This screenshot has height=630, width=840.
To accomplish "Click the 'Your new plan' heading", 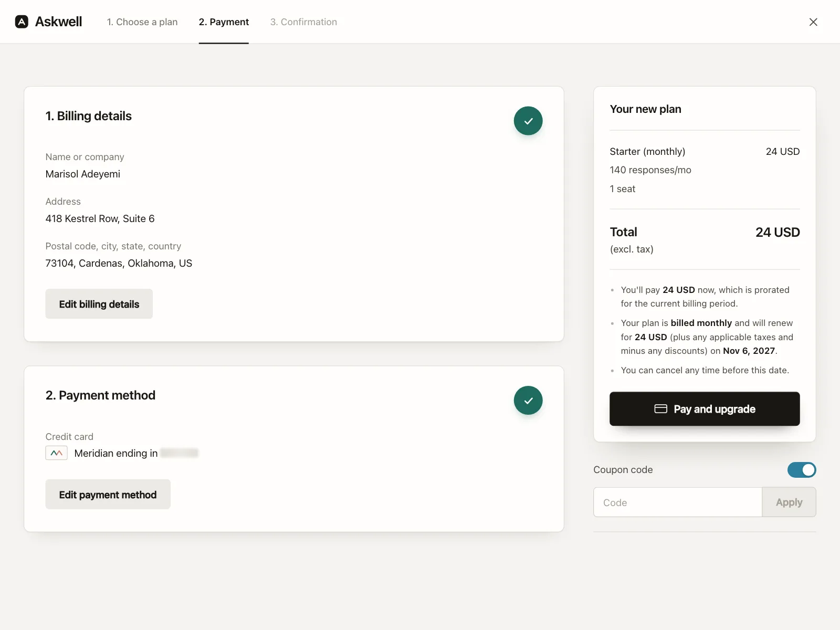I will 646,109.
